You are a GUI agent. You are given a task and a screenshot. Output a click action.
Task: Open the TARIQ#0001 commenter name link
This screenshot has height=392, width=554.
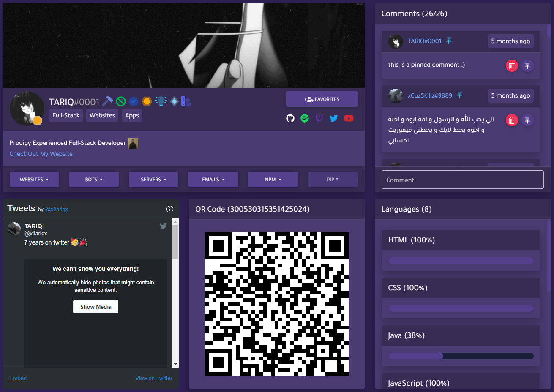[425, 41]
